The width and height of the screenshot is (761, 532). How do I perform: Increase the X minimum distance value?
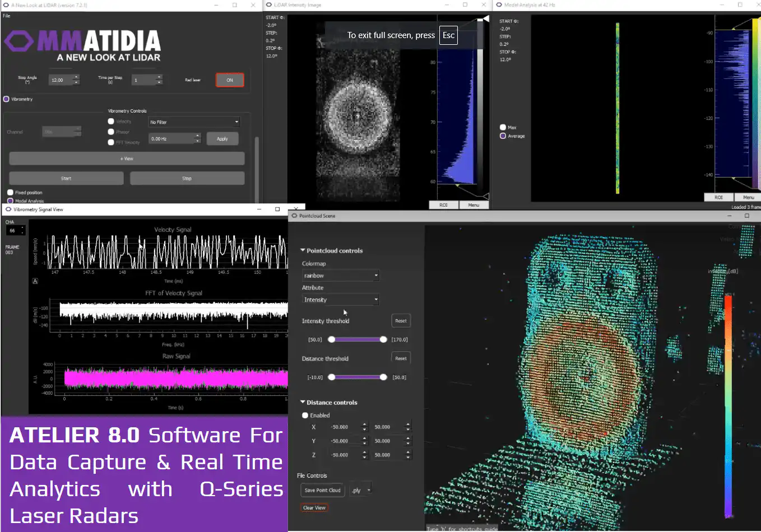[x=364, y=424]
